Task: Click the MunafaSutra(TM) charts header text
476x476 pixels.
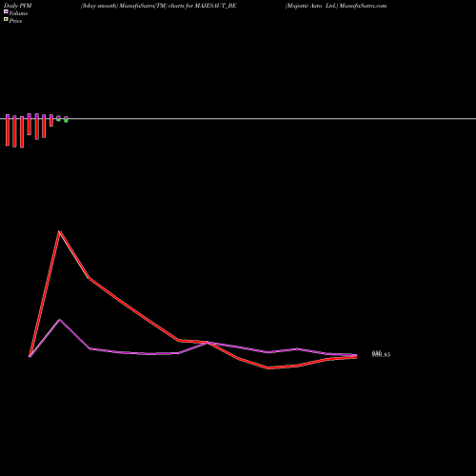Action: 159,6
